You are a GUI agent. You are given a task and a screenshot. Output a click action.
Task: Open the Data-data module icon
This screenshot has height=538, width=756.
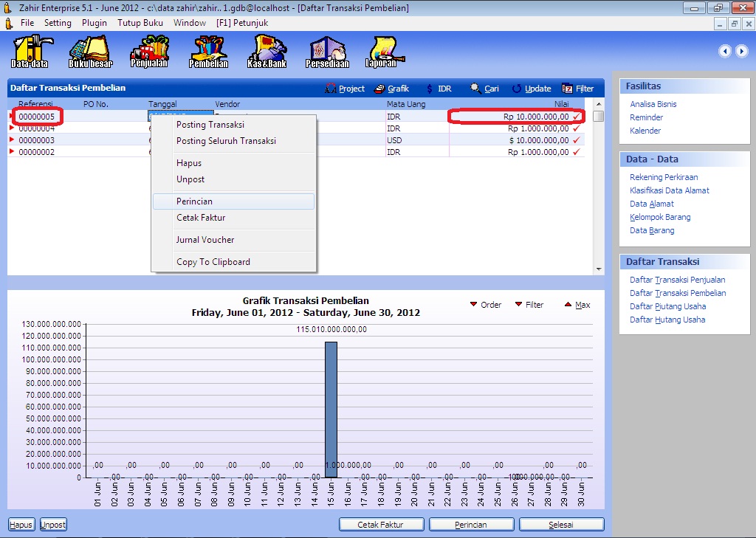(x=30, y=52)
